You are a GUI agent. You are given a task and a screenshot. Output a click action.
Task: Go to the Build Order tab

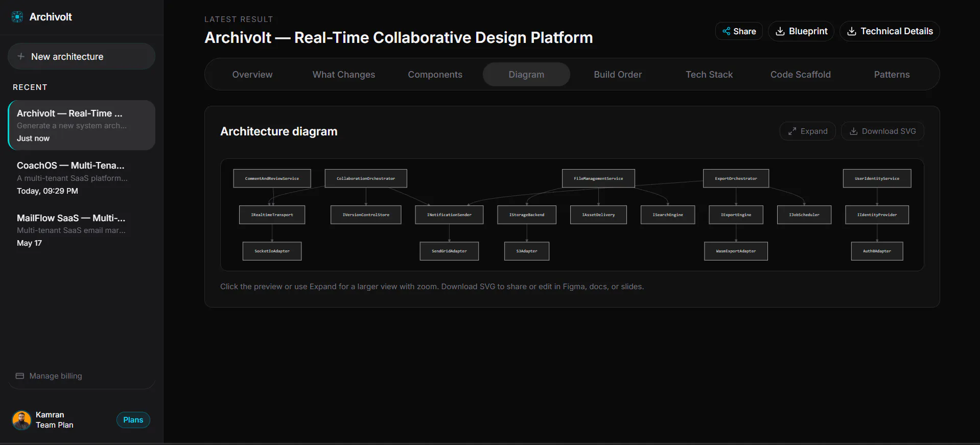pos(618,75)
